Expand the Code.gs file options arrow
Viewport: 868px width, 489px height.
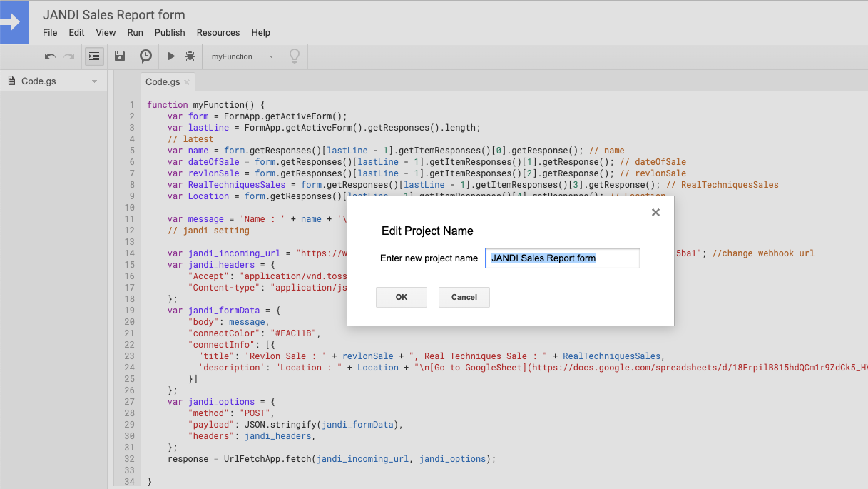click(x=94, y=81)
